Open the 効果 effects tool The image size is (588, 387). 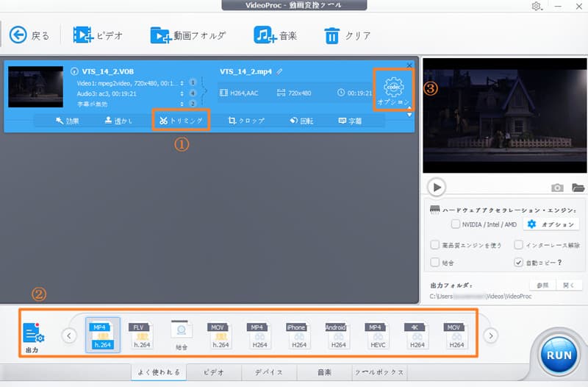[67, 121]
